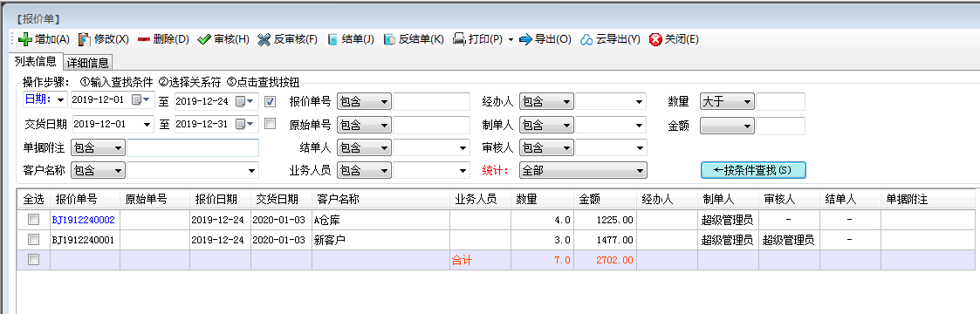980x314 pixels.
Task: Click the printer 打印(P) icon
Action: point(459,39)
